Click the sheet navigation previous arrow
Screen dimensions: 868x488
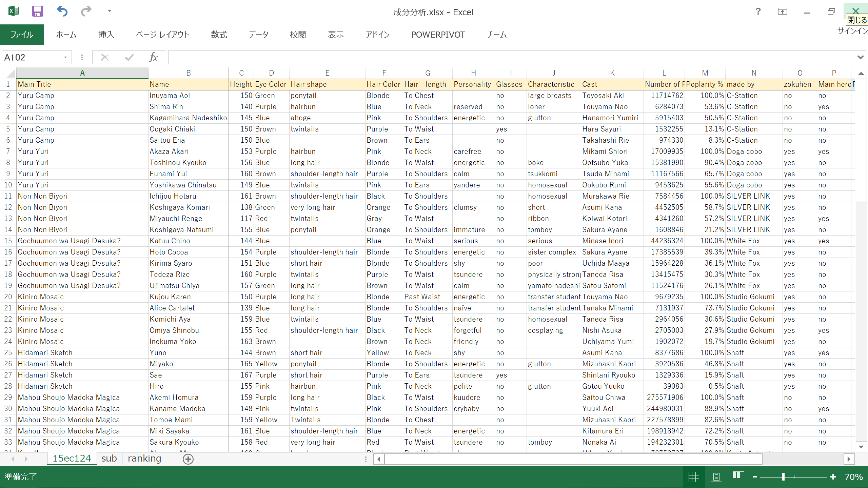(13, 459)
